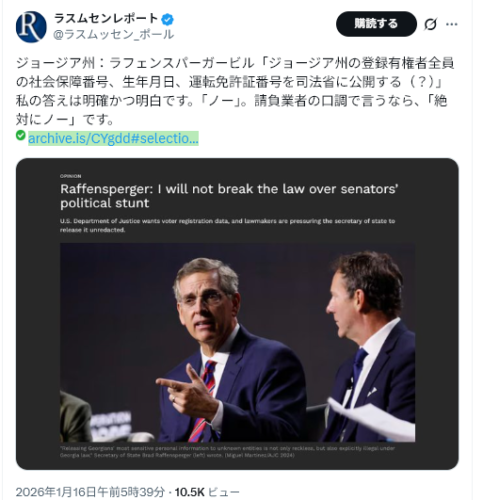Screen dimensions: 483x500
Task: Click the U.S. Department of Justice subheading
Action: (227, 225)
